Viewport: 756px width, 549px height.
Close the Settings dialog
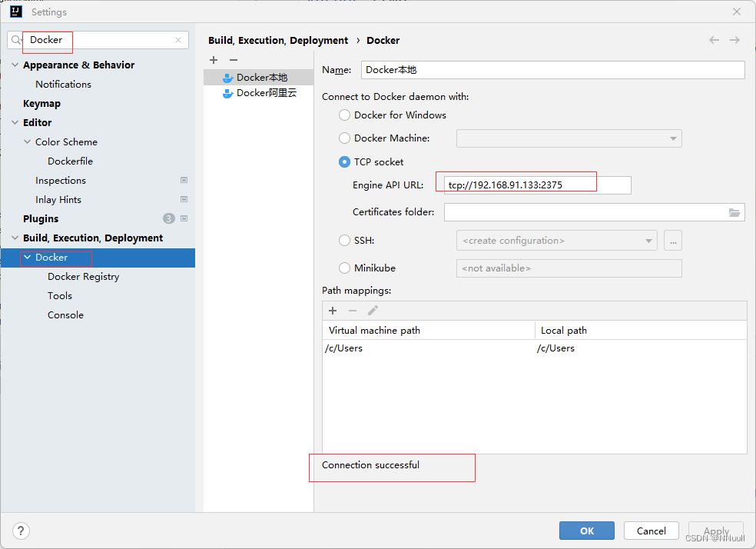pyautogui.click(x=736, y=12)
